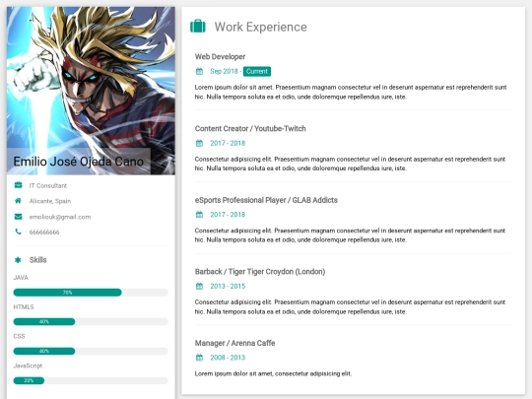The image size is (532, 399).
Task: Click the Manager / Arenna Caffe heading
Action: (x=234, y=343)
